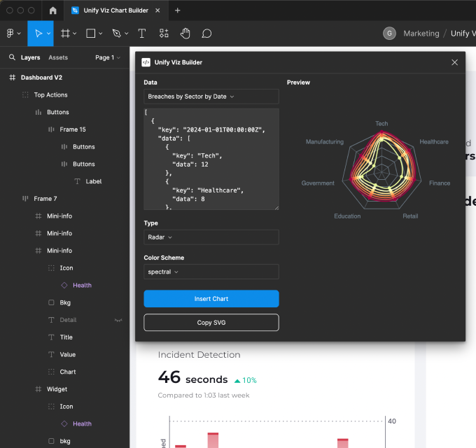
Task: Select the Text tool
Action: [142, 33]
